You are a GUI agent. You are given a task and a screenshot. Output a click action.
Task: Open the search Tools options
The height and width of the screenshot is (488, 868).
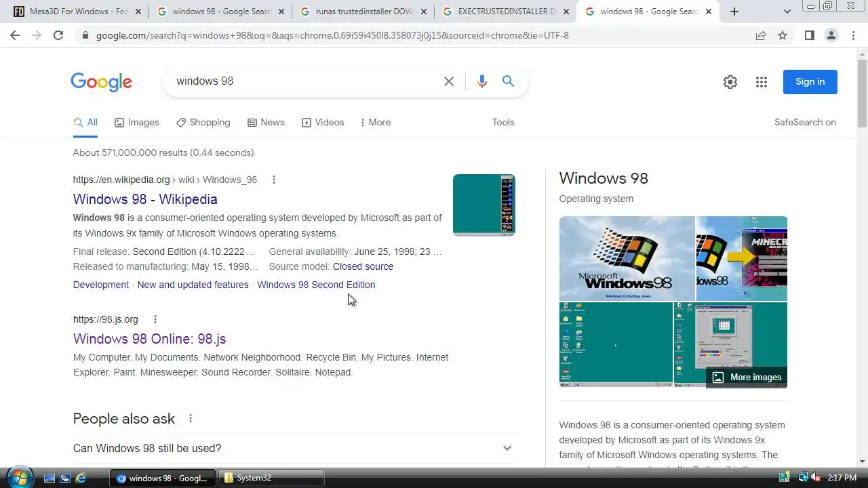503,123
